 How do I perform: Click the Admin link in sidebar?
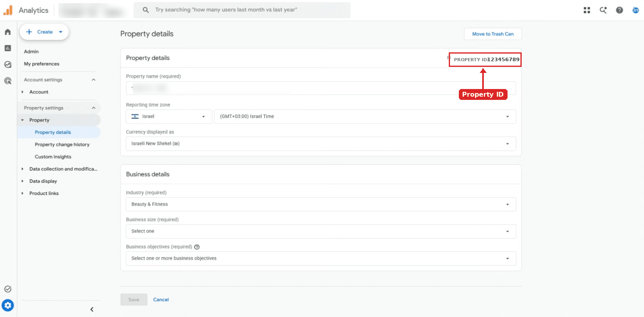[31, 52]
